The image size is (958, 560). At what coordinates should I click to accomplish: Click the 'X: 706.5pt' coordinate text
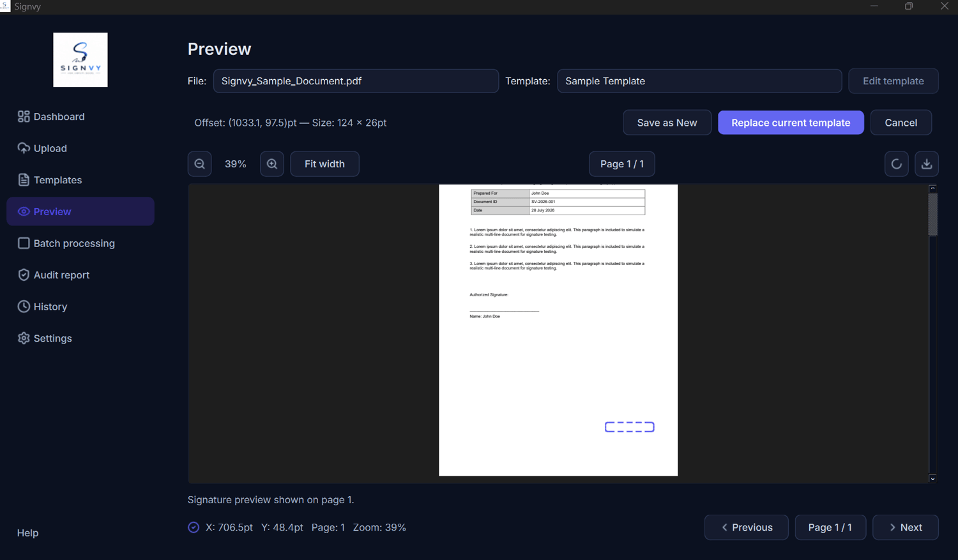229,527
